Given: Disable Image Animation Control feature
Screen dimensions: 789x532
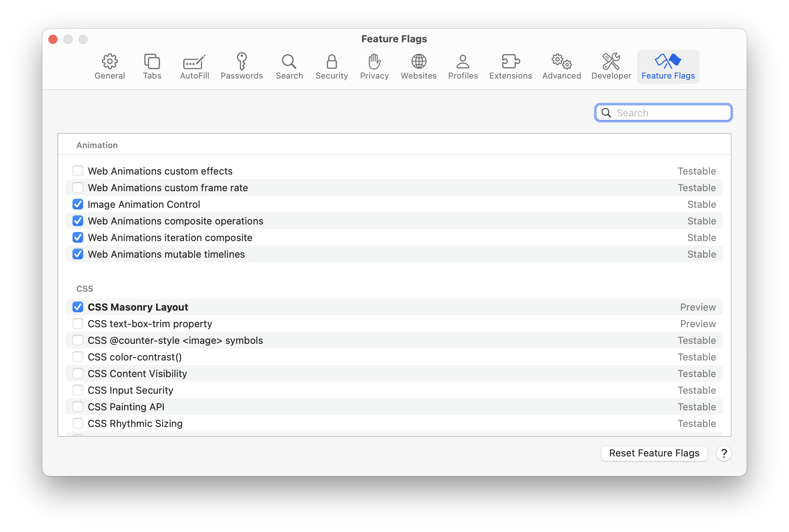Looking at the screenshot, I should (x=77, y=204).
